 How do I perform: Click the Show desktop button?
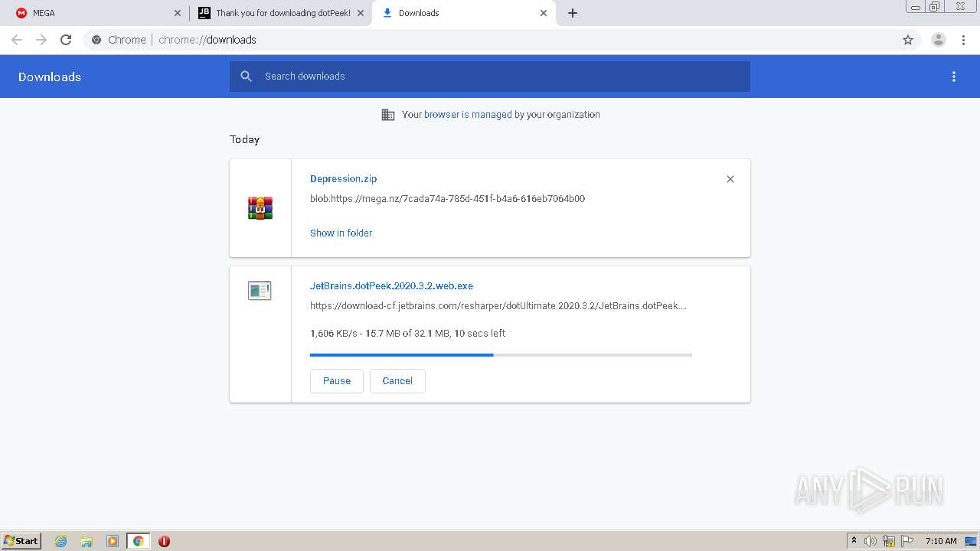(x=972, y=541)
